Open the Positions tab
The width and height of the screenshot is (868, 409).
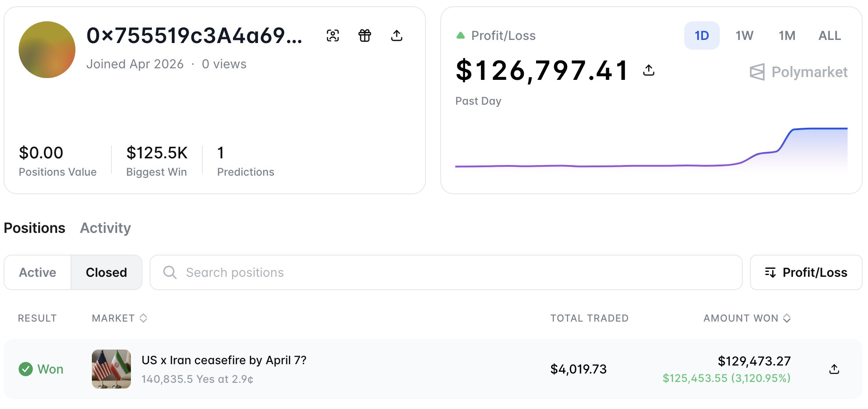pyautogui.click(x=35, y=228)
